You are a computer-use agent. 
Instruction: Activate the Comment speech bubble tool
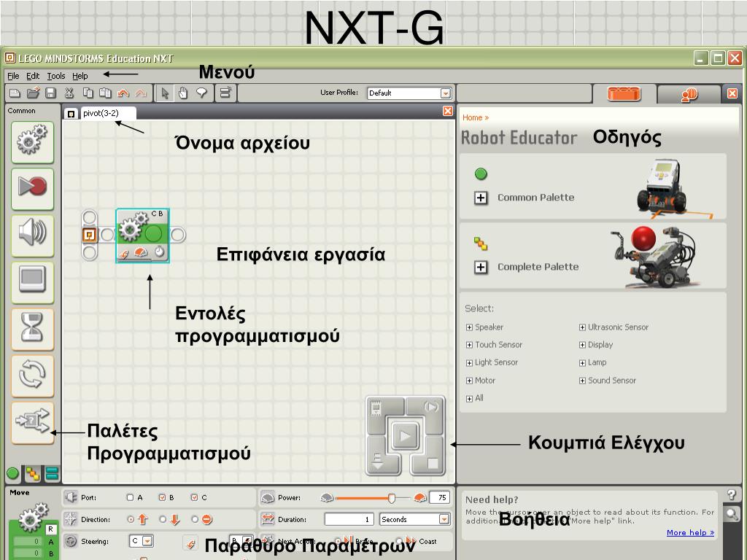pyautogui.click(x=202, y=93)
